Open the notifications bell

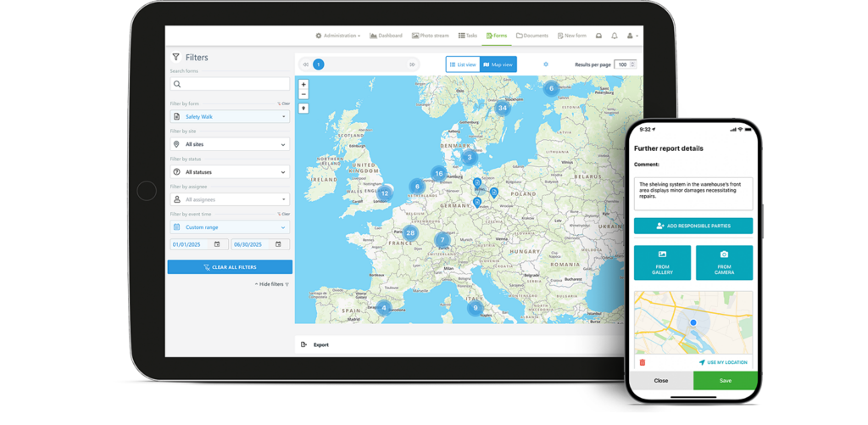pyautogui.click(x=615, y=36)
